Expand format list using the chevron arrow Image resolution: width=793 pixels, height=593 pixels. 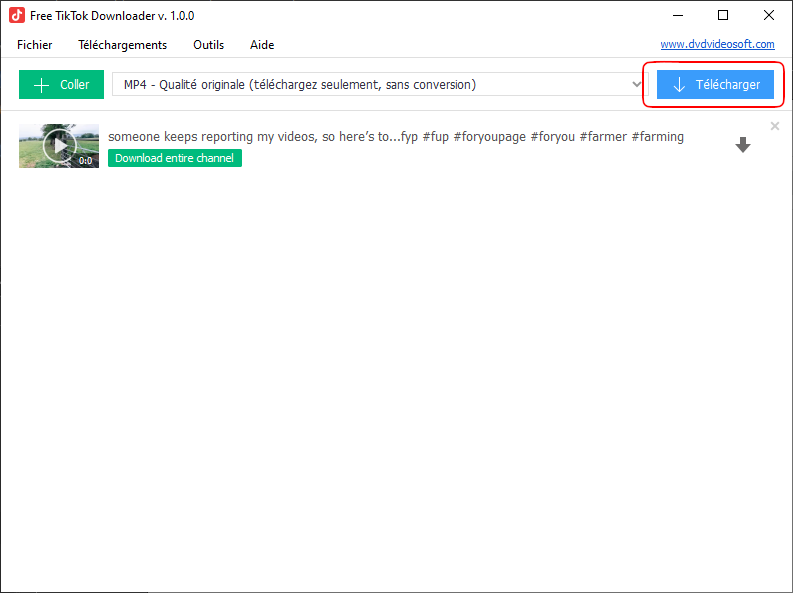(x=634, y=85)
